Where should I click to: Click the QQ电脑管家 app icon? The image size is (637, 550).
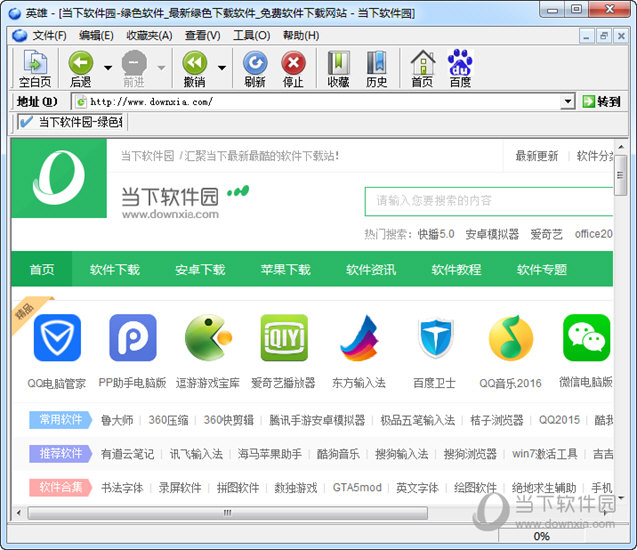point(57,338)
